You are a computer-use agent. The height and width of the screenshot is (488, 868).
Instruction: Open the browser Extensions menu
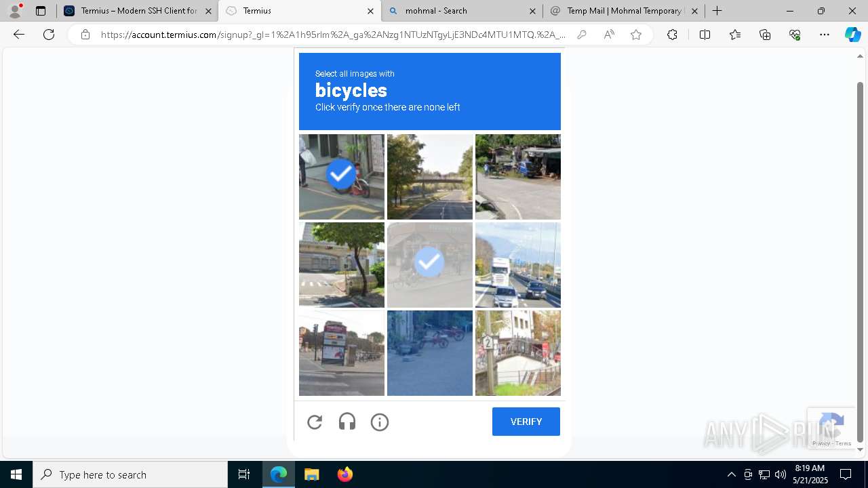672,35
